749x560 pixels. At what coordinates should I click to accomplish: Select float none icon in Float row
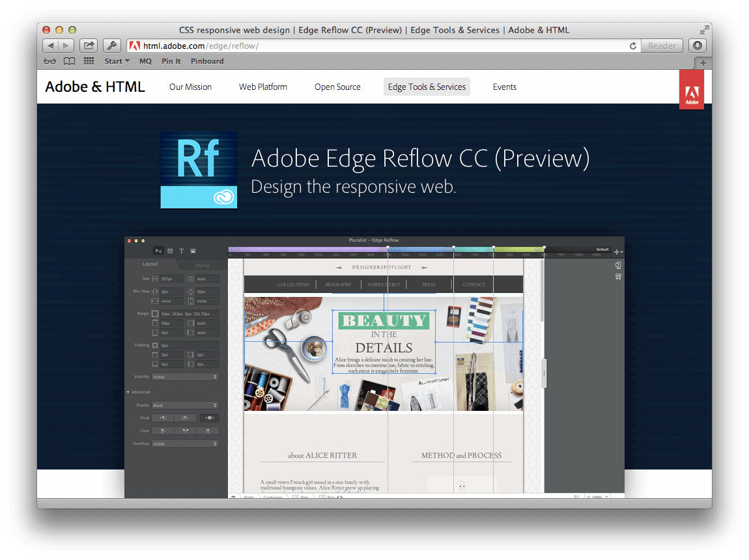tap(209, 418)
